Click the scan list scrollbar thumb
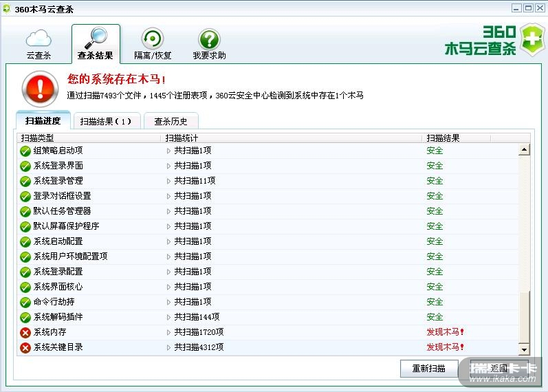 coord(524,316)
